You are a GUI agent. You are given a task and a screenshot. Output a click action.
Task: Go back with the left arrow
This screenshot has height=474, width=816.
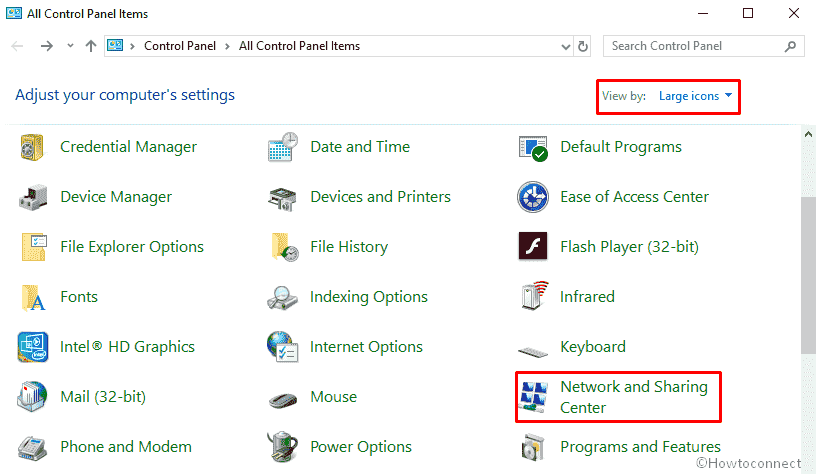(17, 46)
